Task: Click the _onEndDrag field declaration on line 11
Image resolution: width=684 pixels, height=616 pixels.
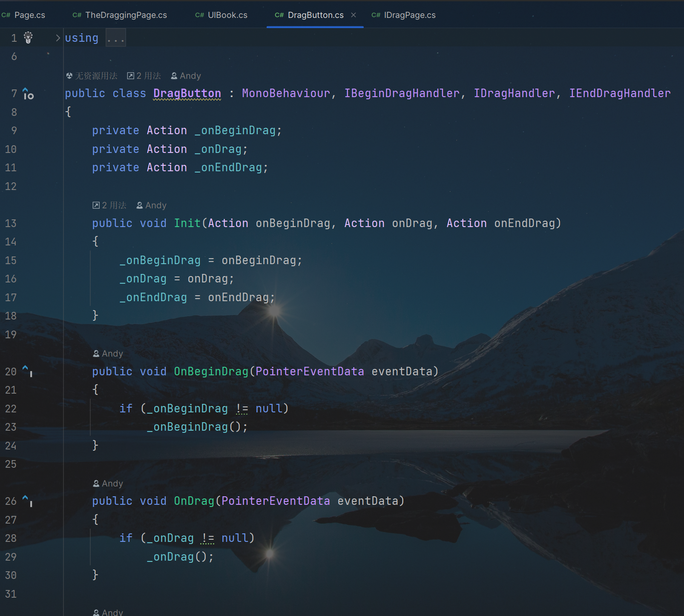Action: coord(228,167)
